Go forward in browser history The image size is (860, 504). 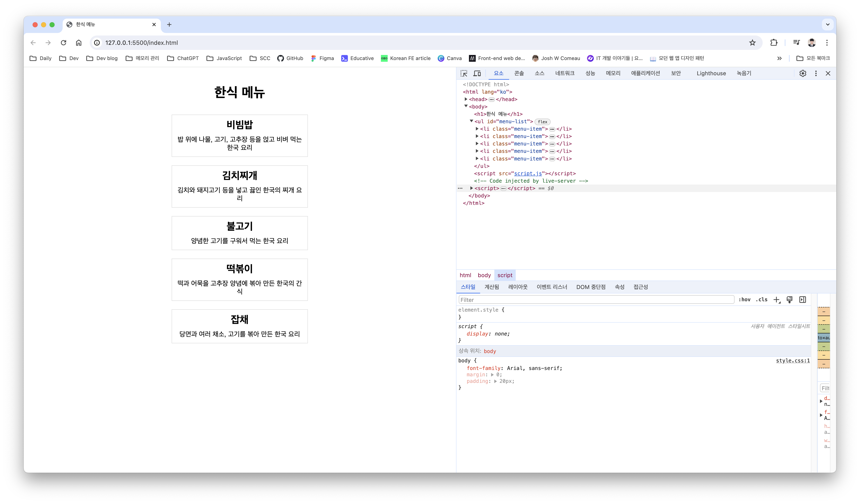point(48,43)
